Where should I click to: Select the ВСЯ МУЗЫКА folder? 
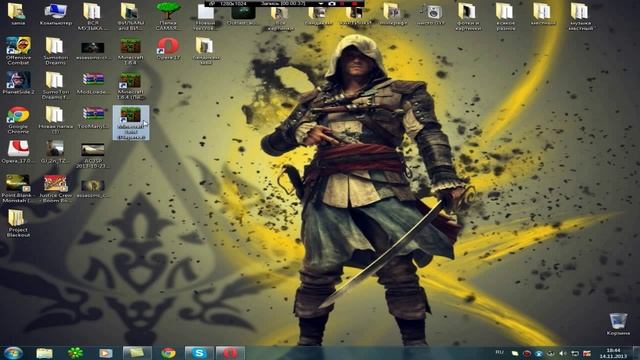(92, 16)
